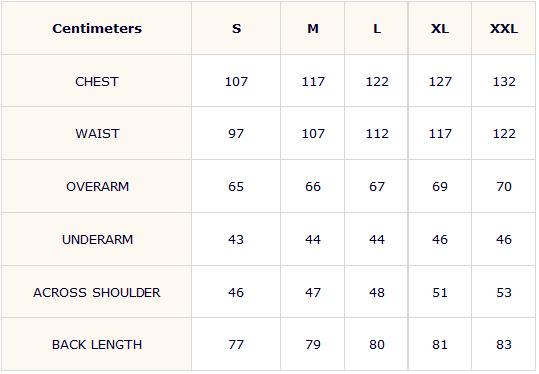This screenshot has width=539, height=374.
Task: Click underarm value 43 for size S
Action: [236, 240]
